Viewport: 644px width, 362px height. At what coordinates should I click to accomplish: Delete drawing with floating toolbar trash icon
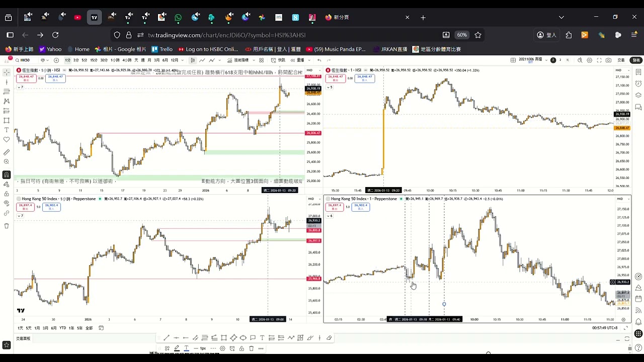pos(252,348)
